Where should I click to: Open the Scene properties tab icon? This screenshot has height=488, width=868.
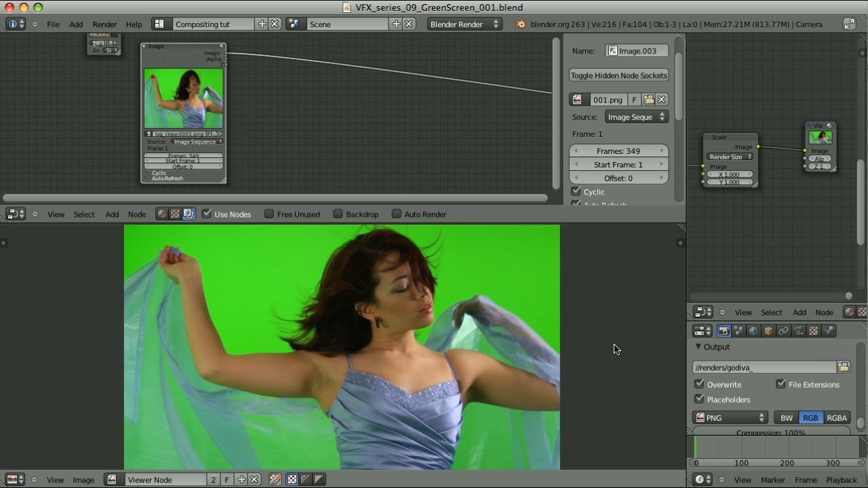pyautogui.click(x=739, y=331)
